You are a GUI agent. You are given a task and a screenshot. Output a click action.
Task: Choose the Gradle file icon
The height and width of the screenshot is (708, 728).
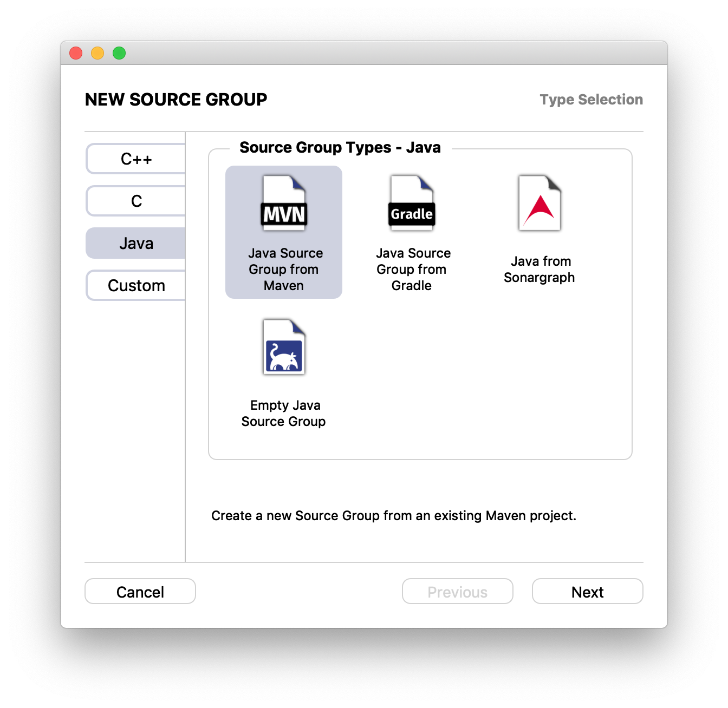click(x=412, y=203)
